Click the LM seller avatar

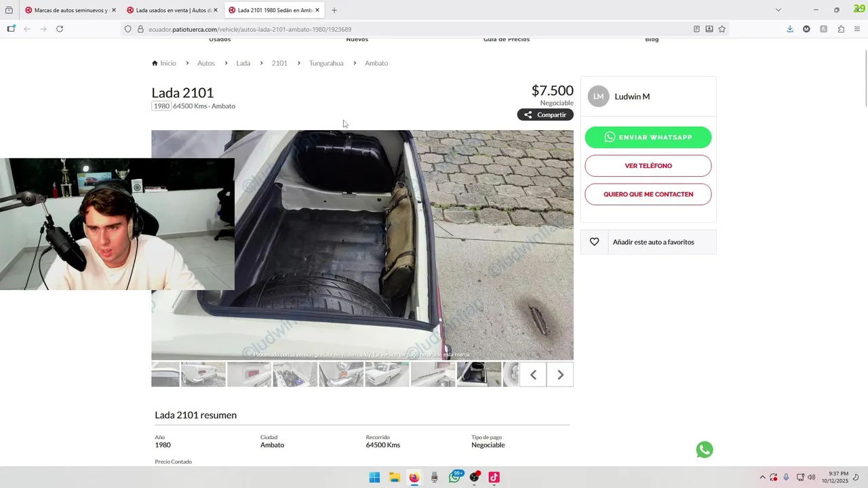point(598,96)
